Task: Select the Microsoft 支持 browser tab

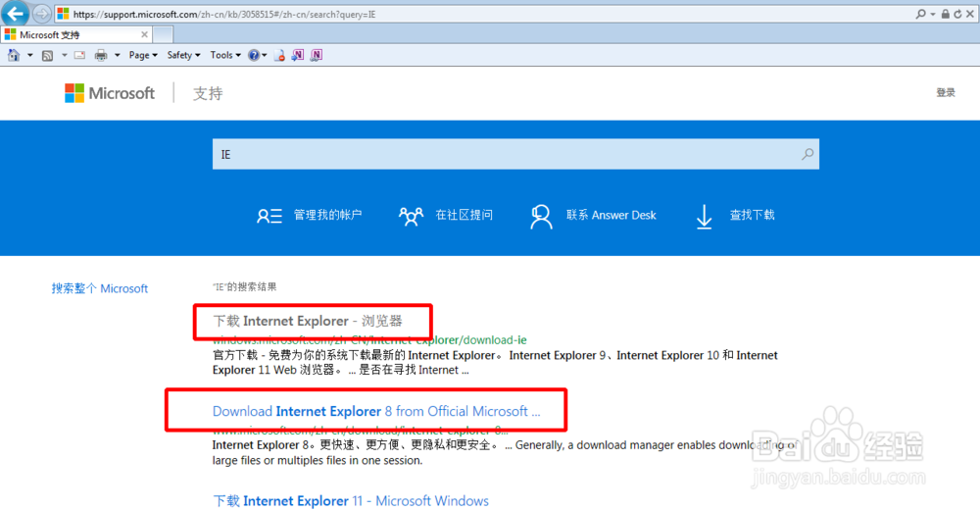Action: tap(76, 35)
